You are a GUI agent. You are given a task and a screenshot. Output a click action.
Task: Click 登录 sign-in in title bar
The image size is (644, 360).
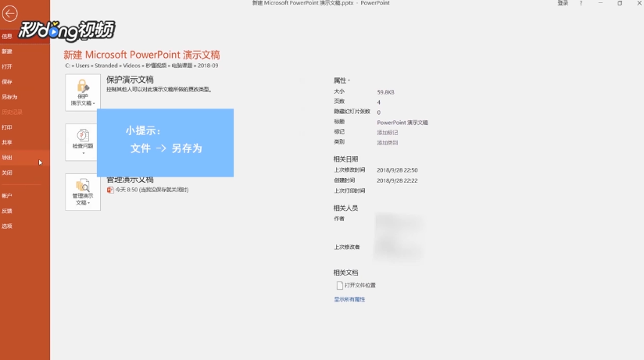pyautogui.click(x=563, y=3)
